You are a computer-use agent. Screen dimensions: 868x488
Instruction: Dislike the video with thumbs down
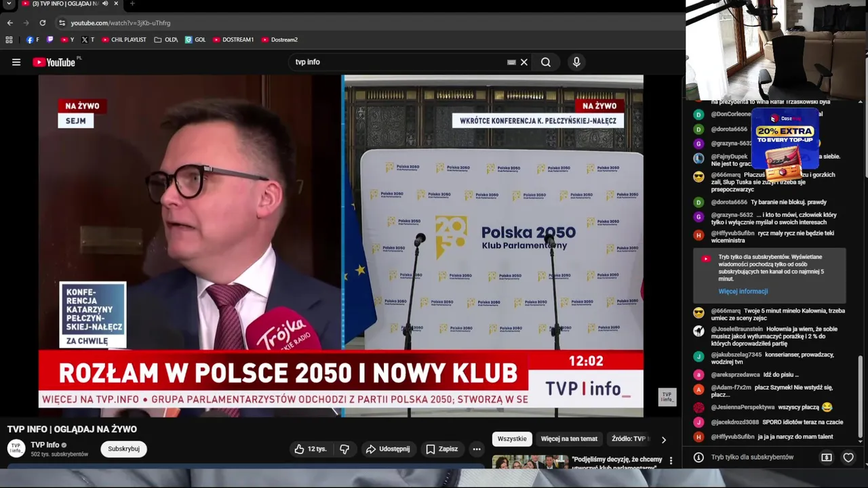344,449
